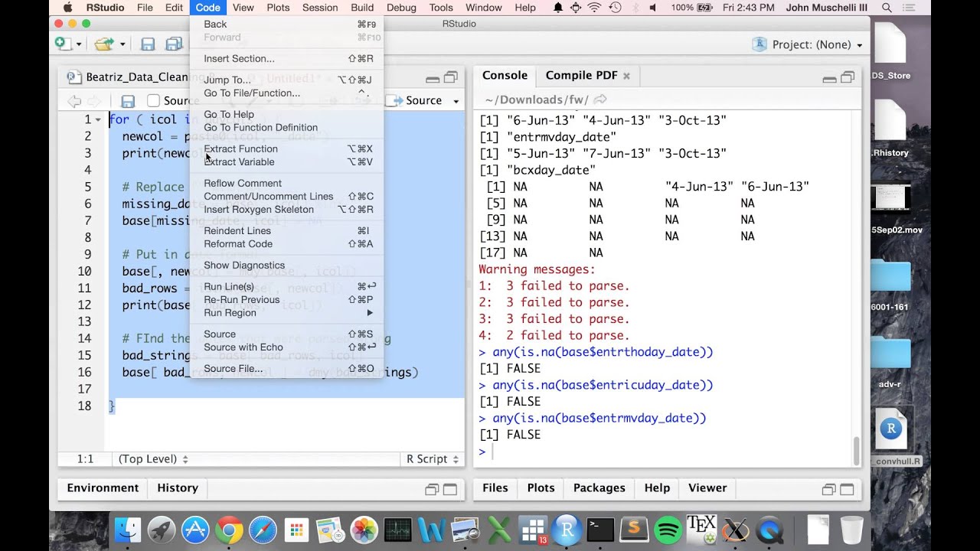Maximize the Environment pane
The height and width of the screenshot is (551, 980).
450,490
